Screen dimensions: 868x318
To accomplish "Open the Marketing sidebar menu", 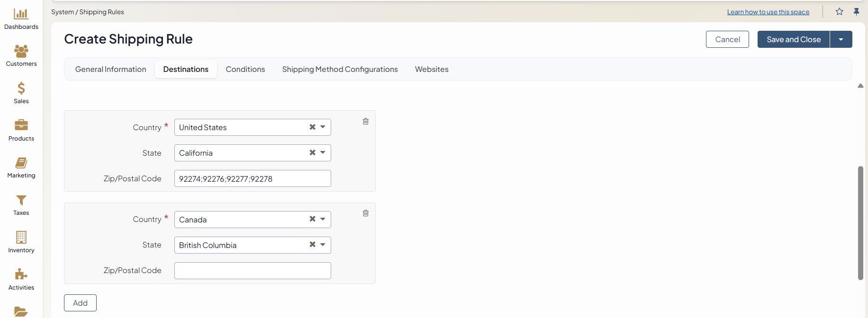I will pos(21,168).
